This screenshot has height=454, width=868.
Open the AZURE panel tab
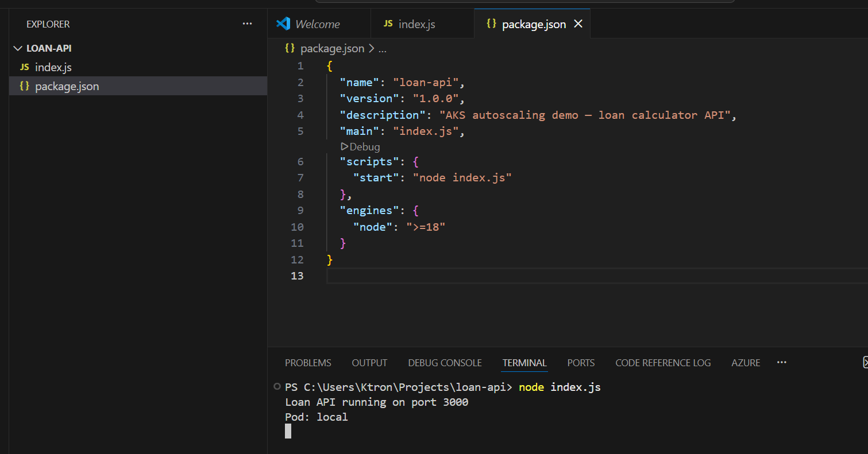746,363
